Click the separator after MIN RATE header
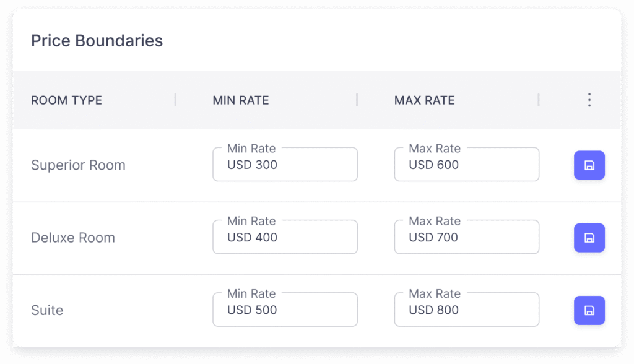Screen dimensions: 634x364 tap(357, 100)
